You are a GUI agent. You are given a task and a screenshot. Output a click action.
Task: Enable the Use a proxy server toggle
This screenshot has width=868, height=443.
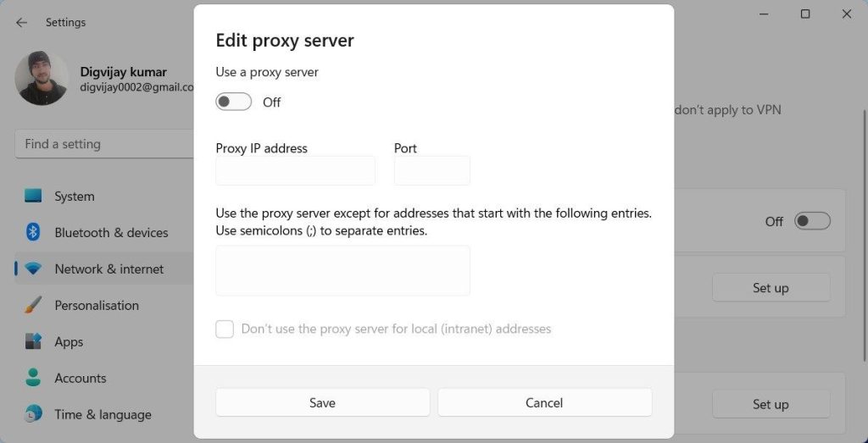(234, 102)
